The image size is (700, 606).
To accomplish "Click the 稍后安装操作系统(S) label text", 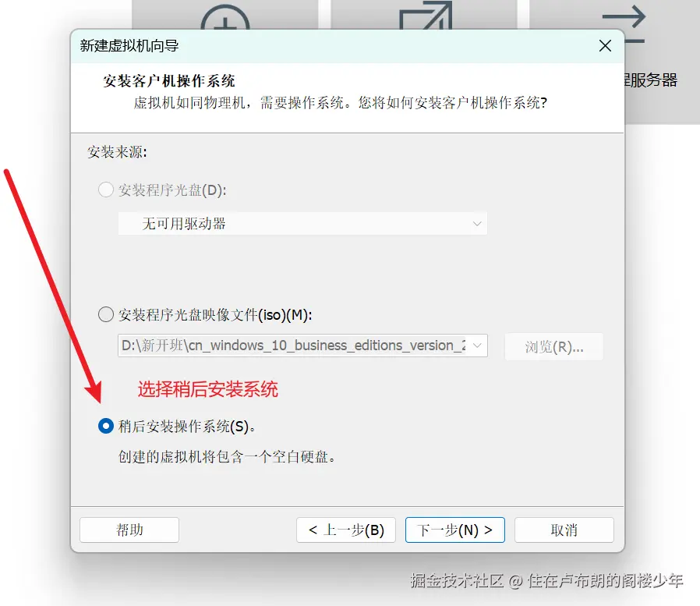I will pyautogui.click(x=186, y=427).
